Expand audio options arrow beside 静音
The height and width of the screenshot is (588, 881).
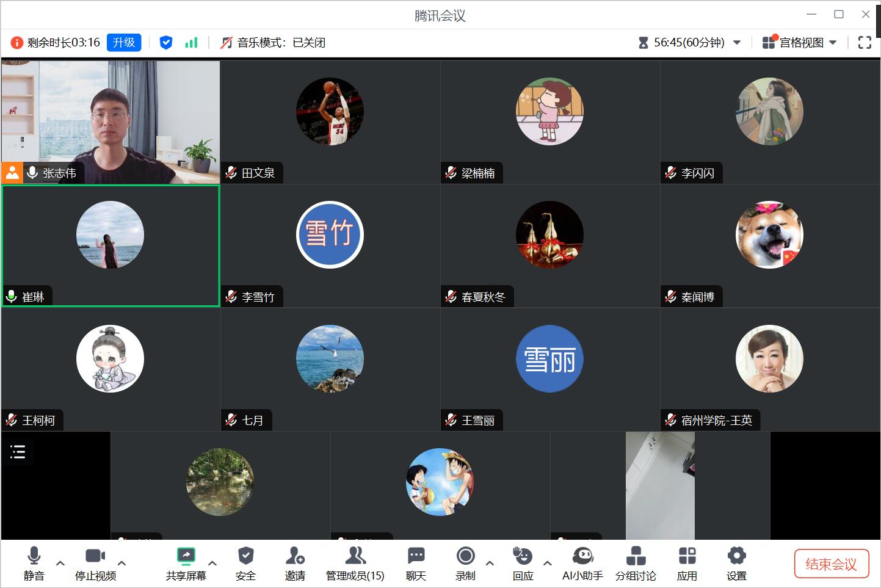60,563
